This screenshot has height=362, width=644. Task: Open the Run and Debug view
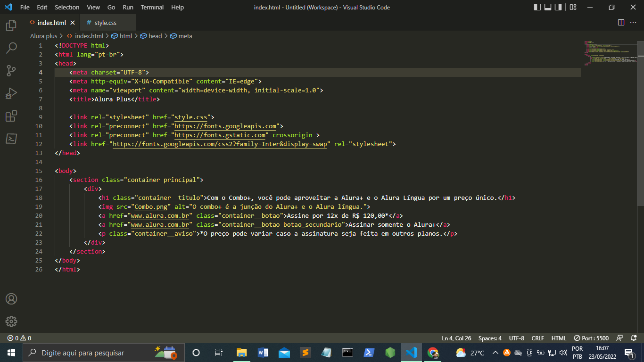coord(11,93)
